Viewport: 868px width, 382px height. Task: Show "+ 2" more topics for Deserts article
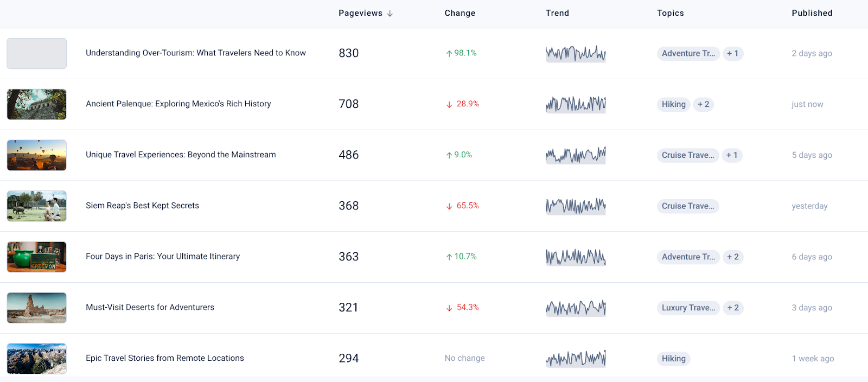tap(733, 308)
